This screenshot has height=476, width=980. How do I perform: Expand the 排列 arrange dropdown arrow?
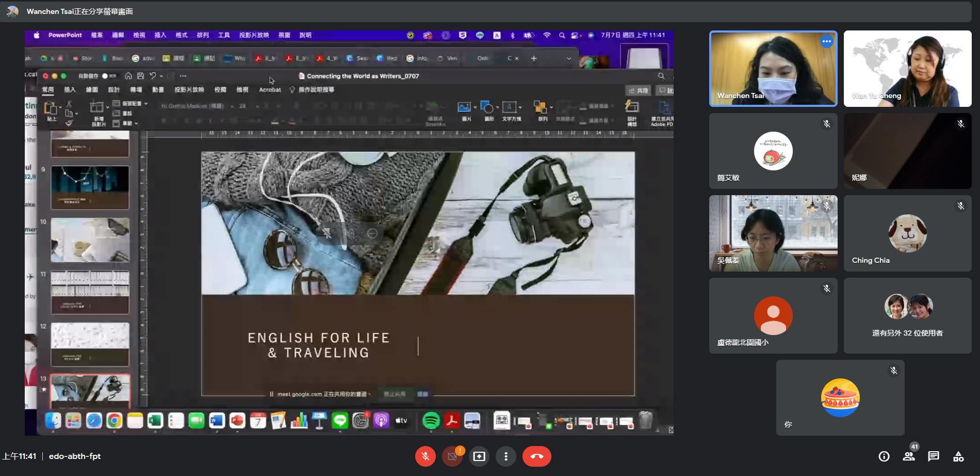[x=551, y=107]
